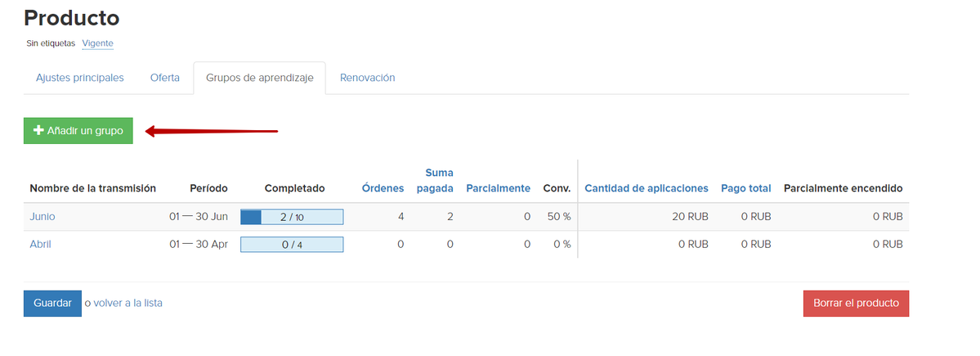980x356 pixels.
Task: Sort by Pago total column header
Action: point(745,188)
